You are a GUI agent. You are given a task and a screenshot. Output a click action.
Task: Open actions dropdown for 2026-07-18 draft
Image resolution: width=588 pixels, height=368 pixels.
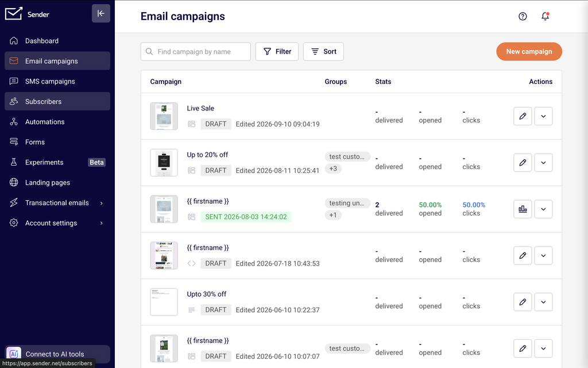pyautogui.click(x=543, y=255)
